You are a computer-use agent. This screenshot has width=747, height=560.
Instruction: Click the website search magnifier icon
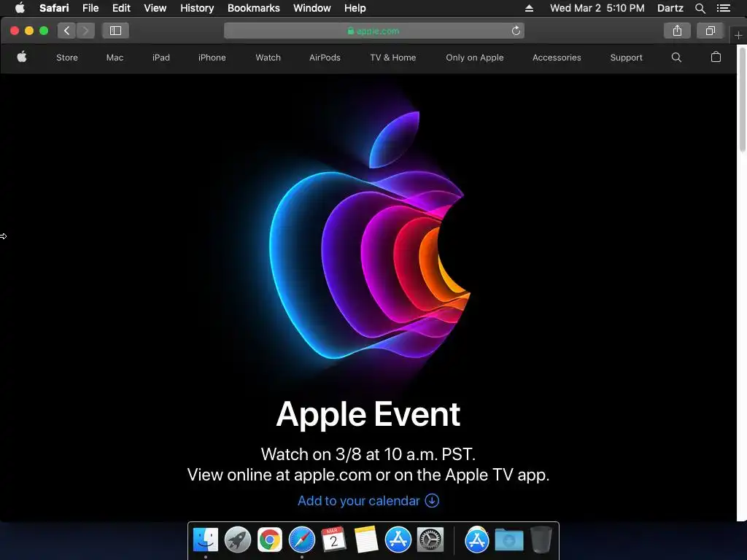tap(676, 58)
